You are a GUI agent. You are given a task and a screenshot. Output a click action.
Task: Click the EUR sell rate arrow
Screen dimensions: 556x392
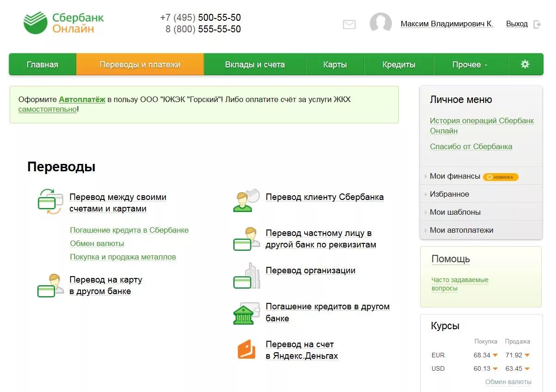coord(527,355)
